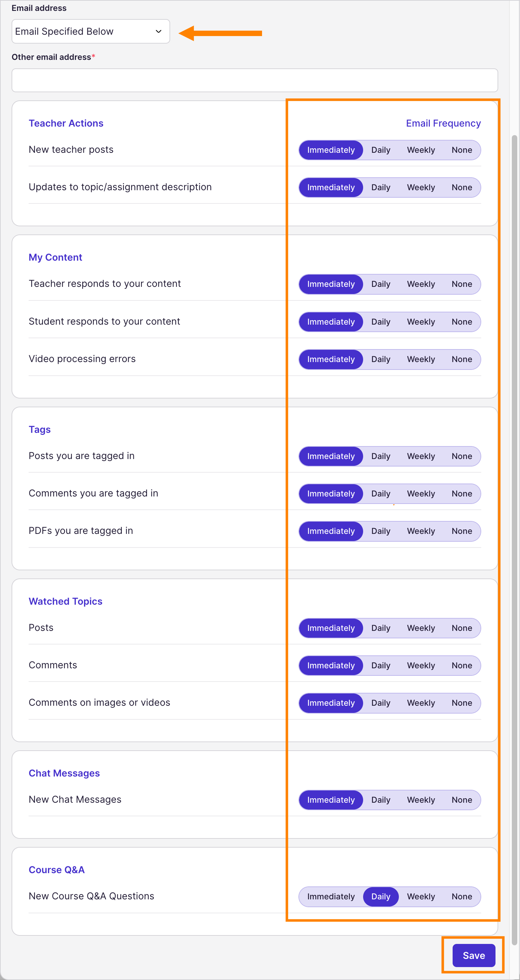Viewport: 520px width, 980px height.
Task: Turn off New Chat Messages emails with None
Action: [461, 800]
